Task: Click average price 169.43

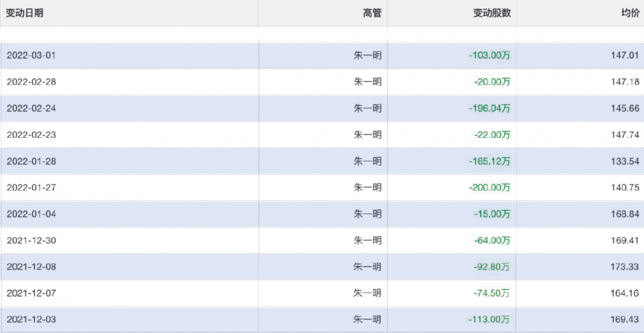Action: click(625, 319)
